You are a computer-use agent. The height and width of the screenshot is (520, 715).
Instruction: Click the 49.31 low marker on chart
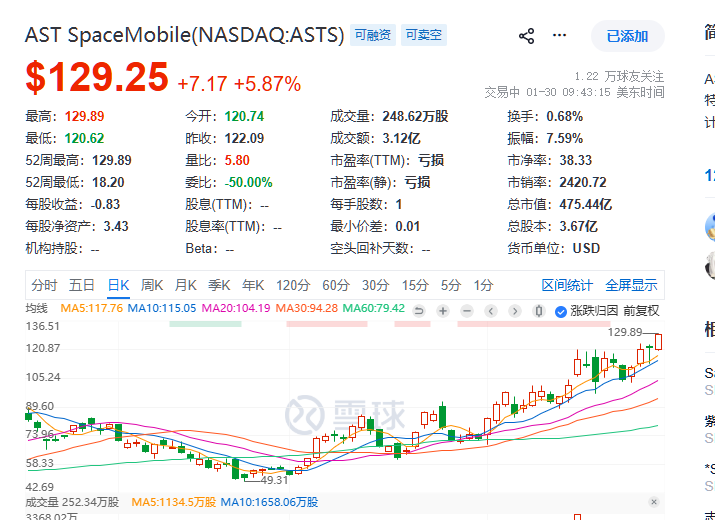point(275,480)
